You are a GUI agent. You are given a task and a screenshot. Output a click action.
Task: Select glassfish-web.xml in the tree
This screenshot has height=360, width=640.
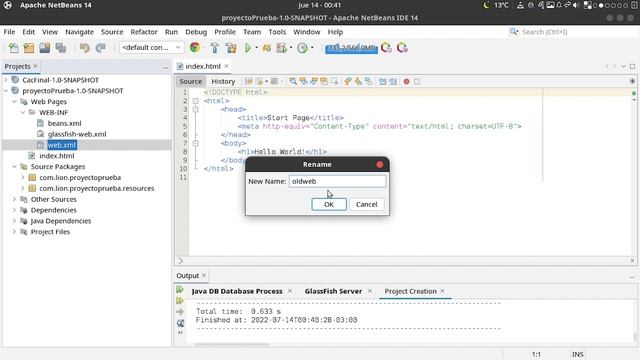77,134
